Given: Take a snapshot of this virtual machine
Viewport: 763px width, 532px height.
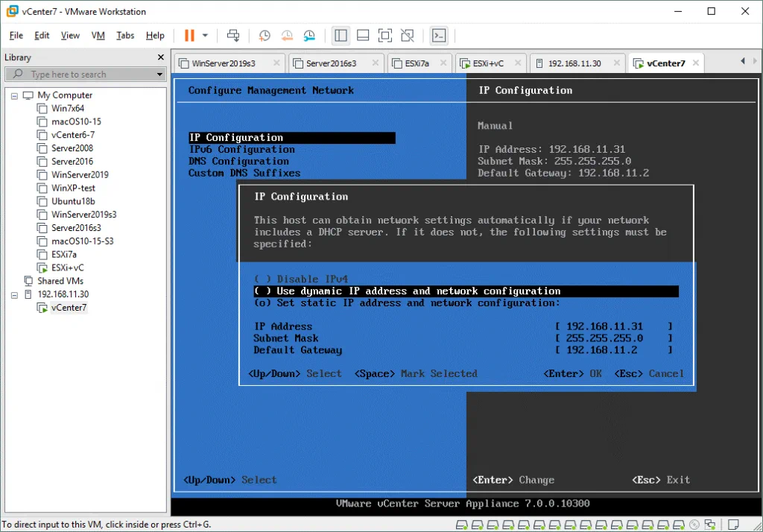Looking at the screenshot, I should 265,35.
